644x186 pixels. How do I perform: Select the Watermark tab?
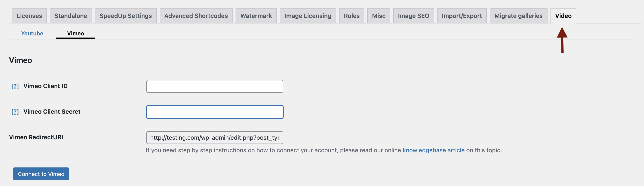(x=256, y=16)
